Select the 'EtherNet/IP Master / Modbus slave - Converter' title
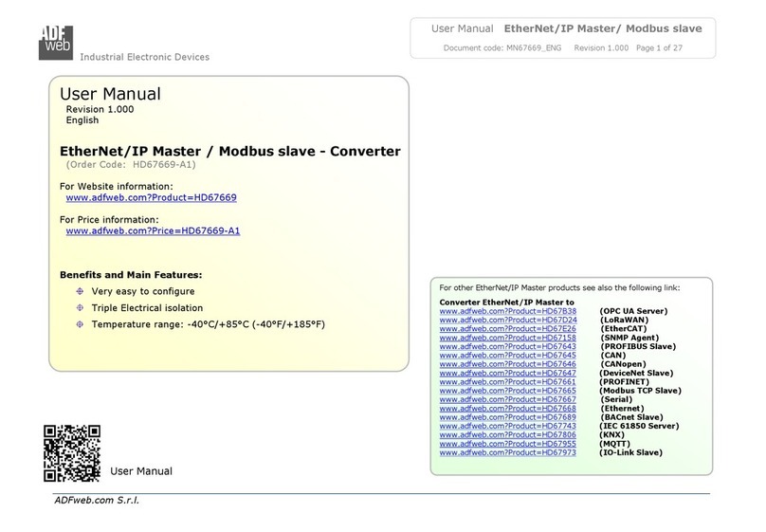This screenshot has height=532, width=766. point(230,152)
